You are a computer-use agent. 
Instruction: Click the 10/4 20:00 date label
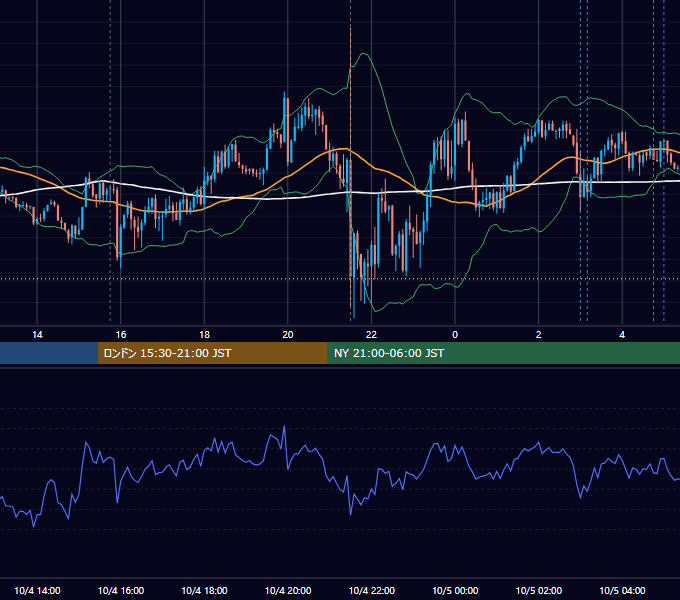[288, 590]
